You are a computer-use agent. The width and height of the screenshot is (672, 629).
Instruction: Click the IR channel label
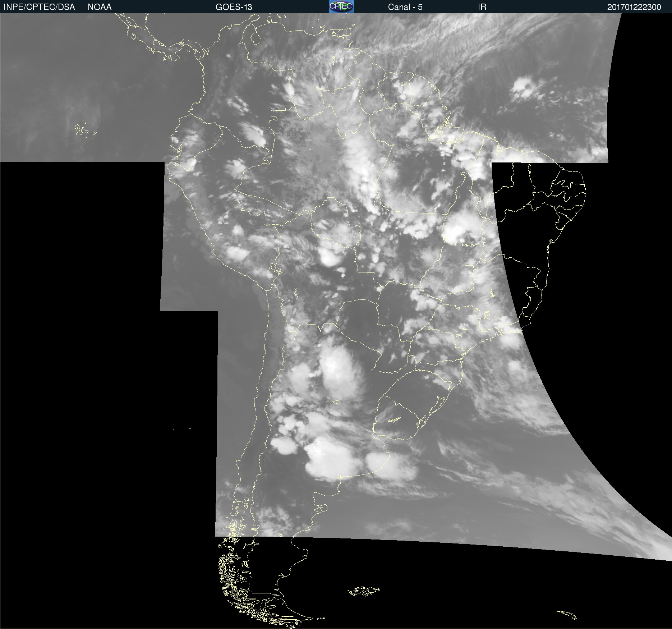(482, 7)
